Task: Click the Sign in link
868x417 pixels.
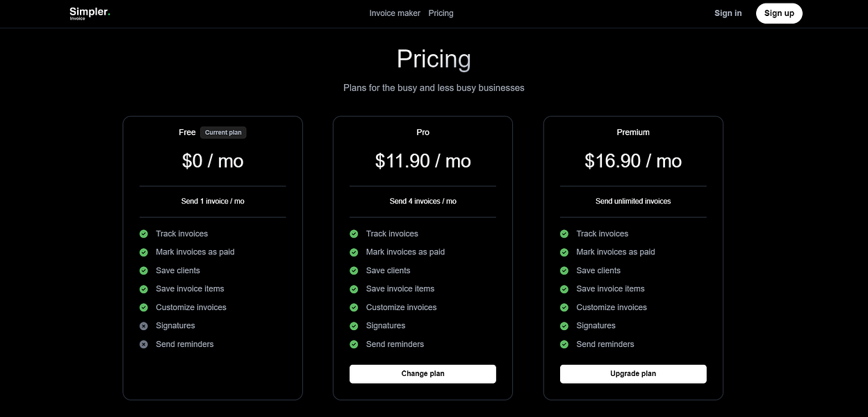Action: click(x=728, y=13)
